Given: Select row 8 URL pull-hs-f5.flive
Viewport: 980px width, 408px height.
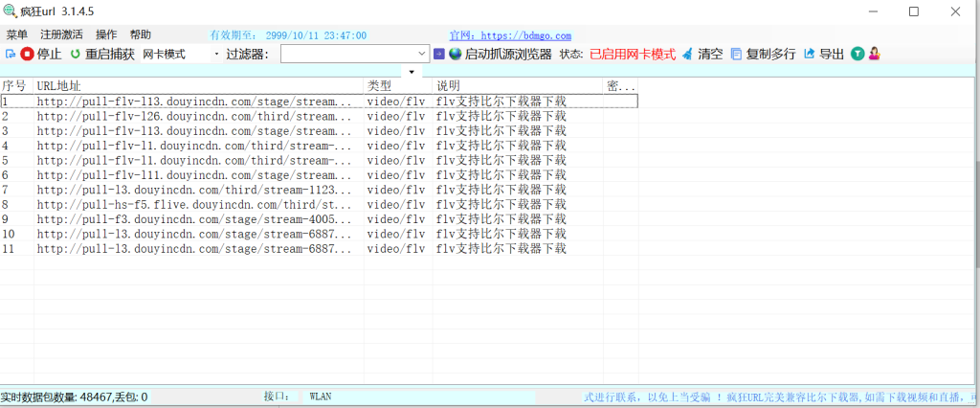Looking at the screenshot, I should click(194, 204).
